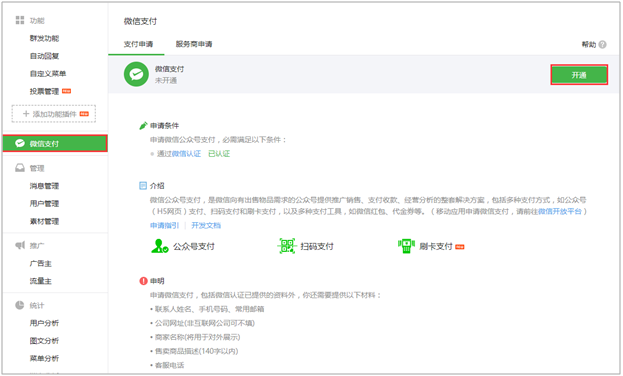This screenshot has height=376, width=623.
Task: Click the new badge beside 刷卡支付
Action: click(x=460, y=247)
